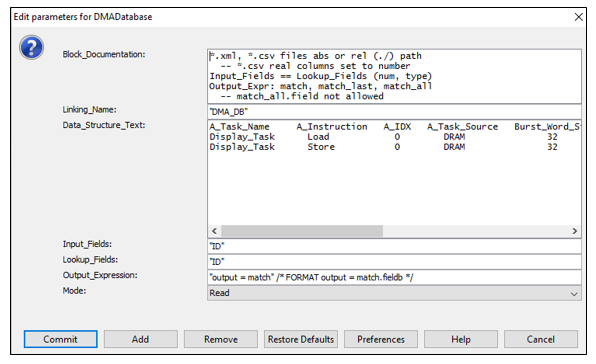This screenshot has height=364, width=596.
Task: Click Restore Defaults button
Action: point(301,339)
